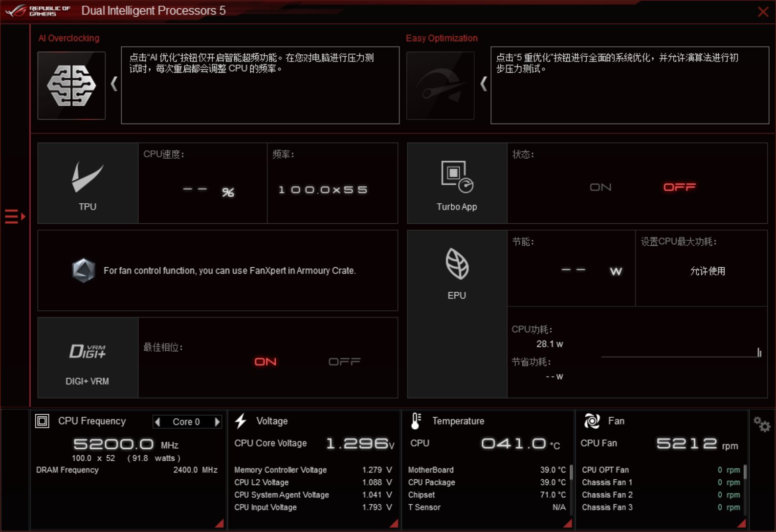Collapse the AI Overclocking description arrow
This screenshot has width=776, height=532.
114,84
